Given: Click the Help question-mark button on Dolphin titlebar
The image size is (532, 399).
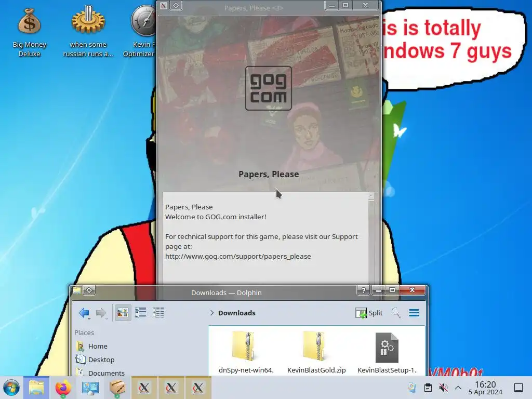Looking at the screenshot, I should 363,290.
